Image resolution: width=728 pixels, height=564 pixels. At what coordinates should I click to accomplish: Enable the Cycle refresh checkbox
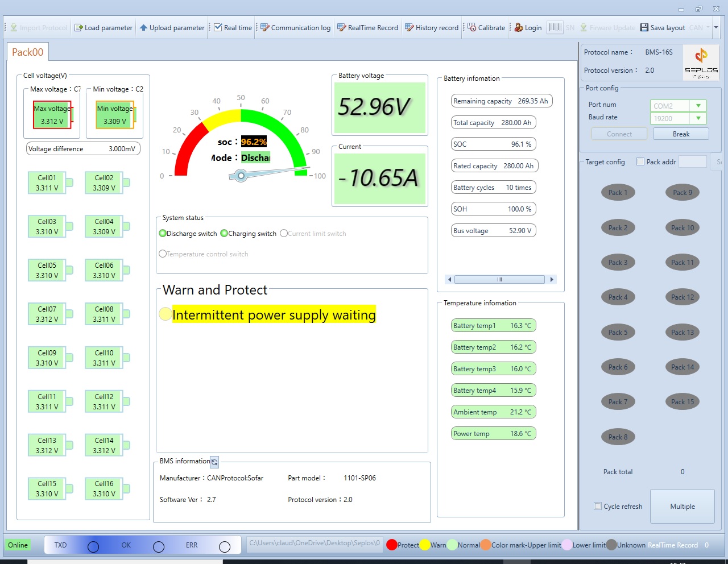[598, 506]
